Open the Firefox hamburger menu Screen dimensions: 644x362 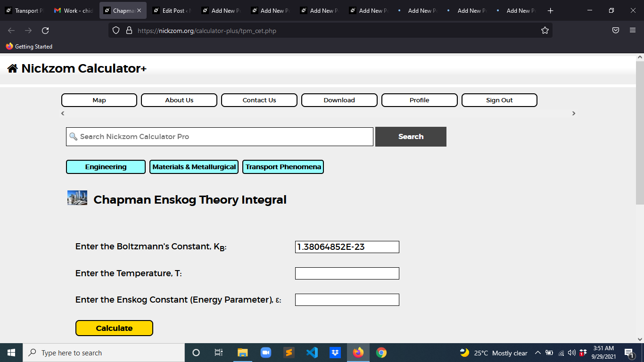633,31
